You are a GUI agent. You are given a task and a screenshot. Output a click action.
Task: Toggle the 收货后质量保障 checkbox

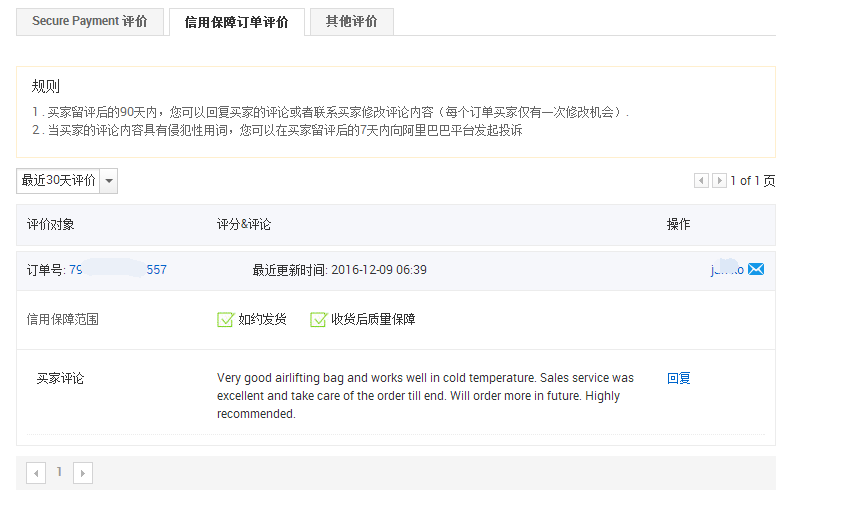[x=318, y=320]
